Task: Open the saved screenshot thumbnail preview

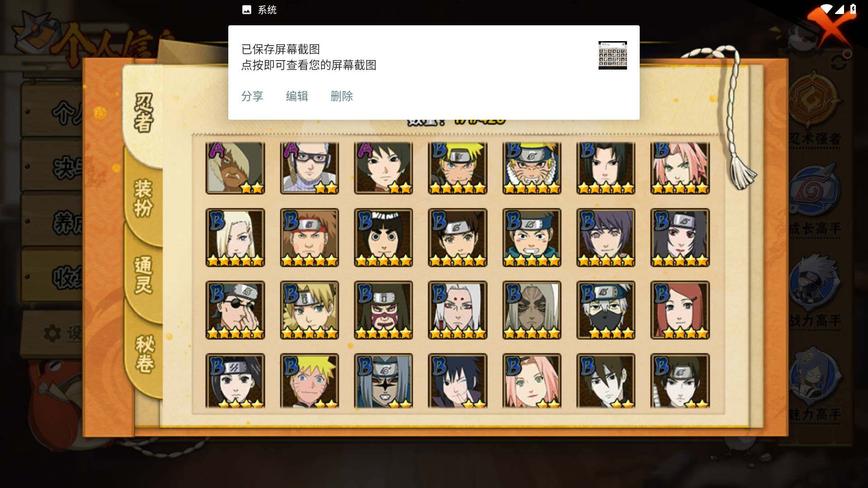Action: point(613,55)
